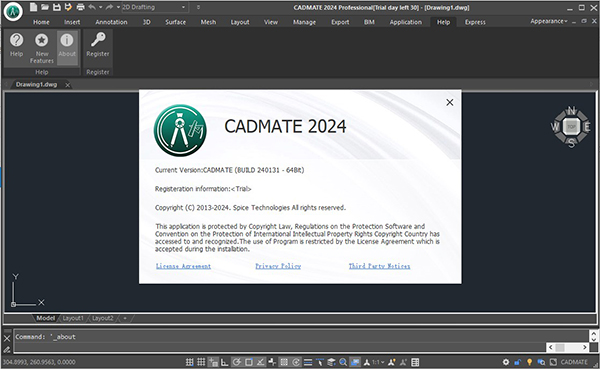
Task: Open the Express ribbon tab
Action: pyautogui.click(x=475, y=22)
